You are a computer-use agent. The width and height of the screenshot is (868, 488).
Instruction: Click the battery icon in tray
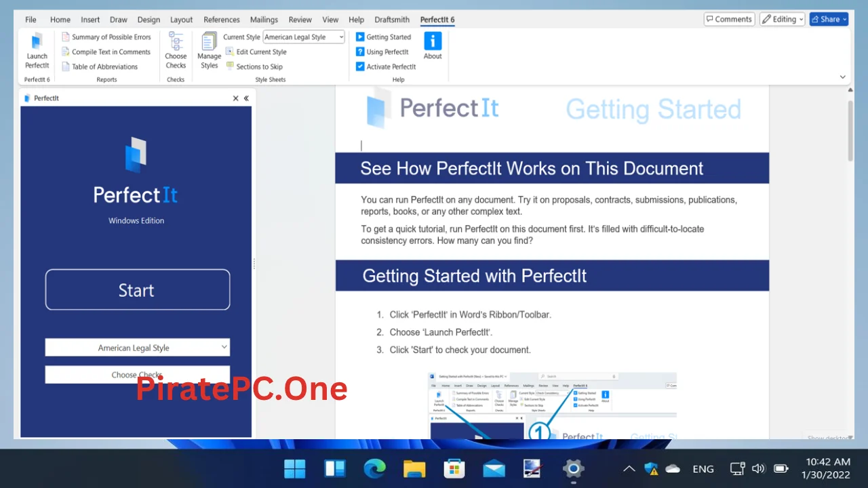[x=781, y=468]
